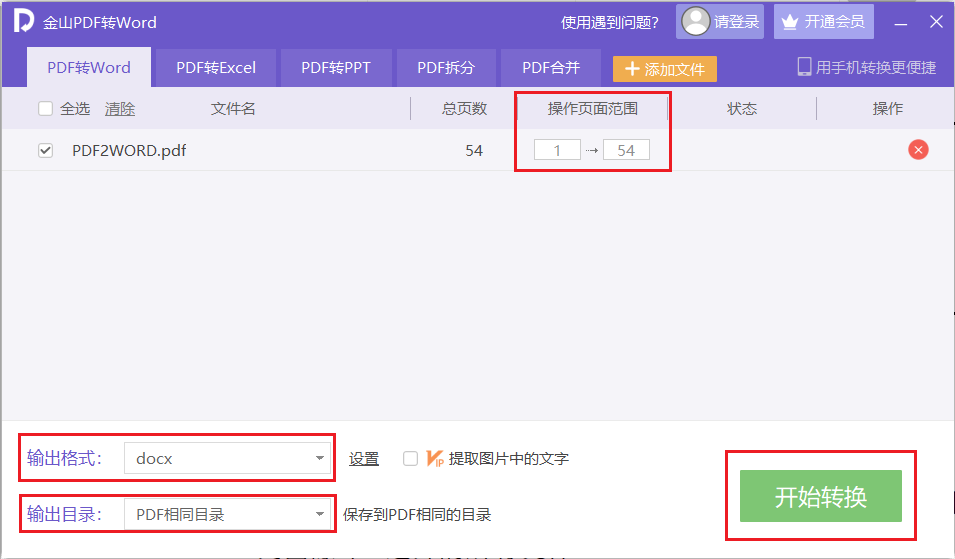Screen dimensions: 955x559
Task: Open the 输出格式 docx dropdown
Action: point(227,458)
